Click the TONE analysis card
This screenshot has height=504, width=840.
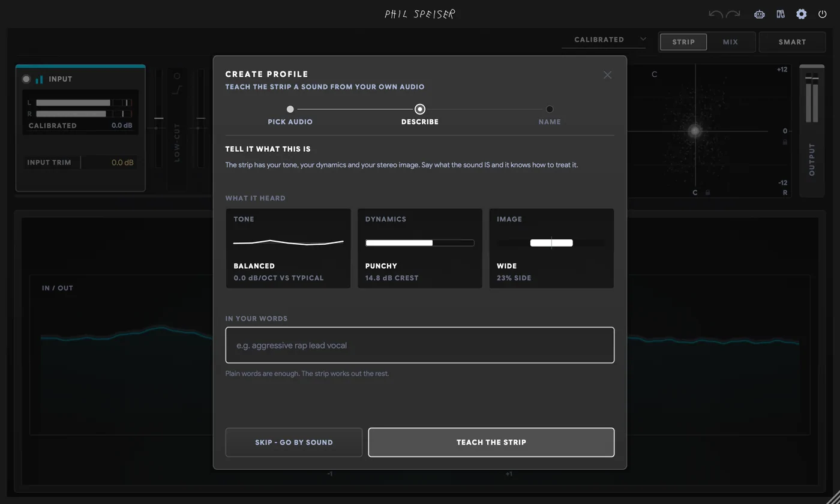click(x=289, y=248)
